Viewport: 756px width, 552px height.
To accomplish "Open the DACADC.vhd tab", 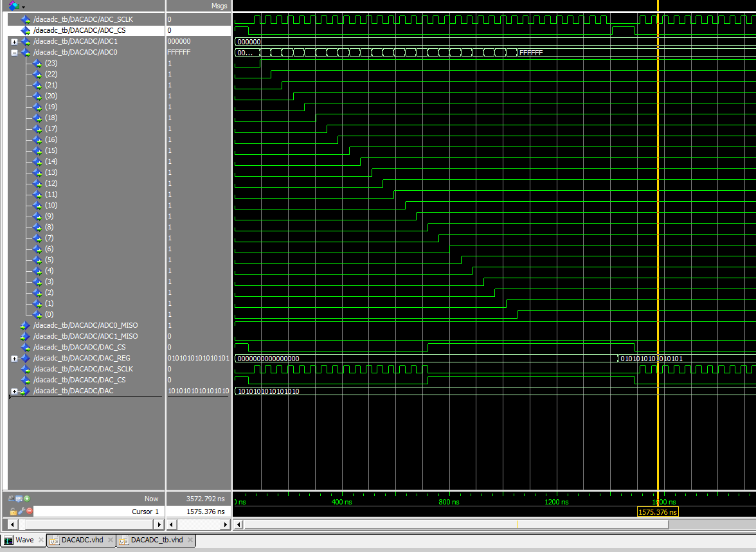I will (x=82, y=540).
